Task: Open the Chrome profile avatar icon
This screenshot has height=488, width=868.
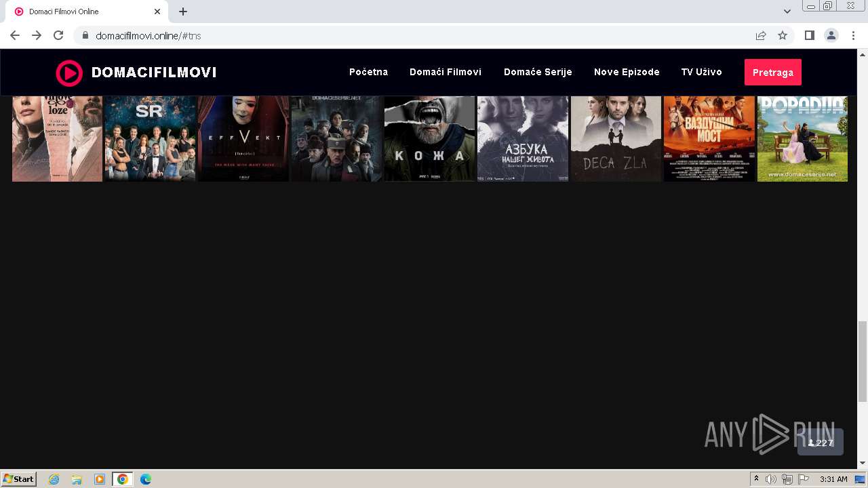Action: (x=831, y=35)
